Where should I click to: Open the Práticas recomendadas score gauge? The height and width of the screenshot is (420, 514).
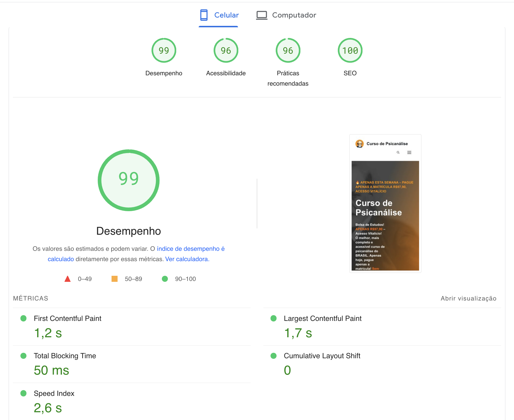[x=288, y=50]
